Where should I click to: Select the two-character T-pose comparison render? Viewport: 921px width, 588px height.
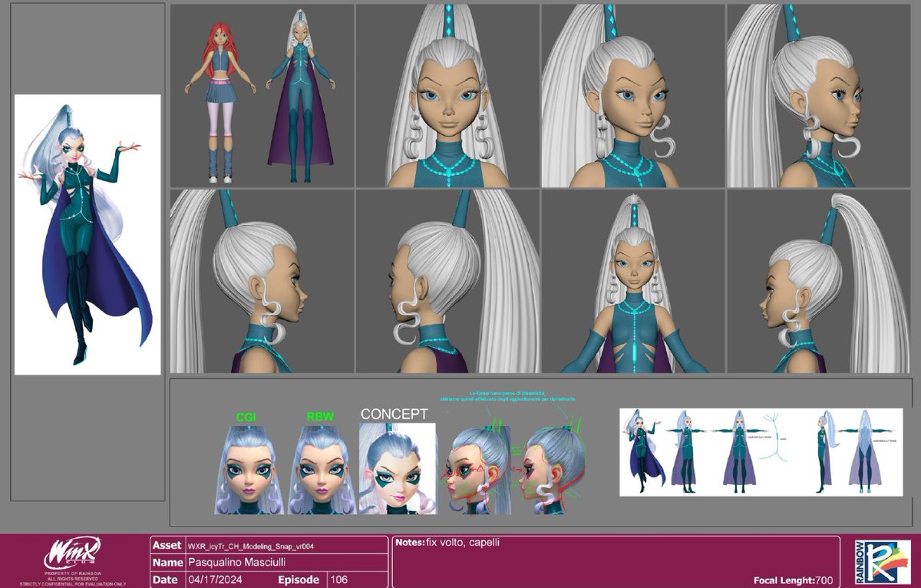point(262,96)
